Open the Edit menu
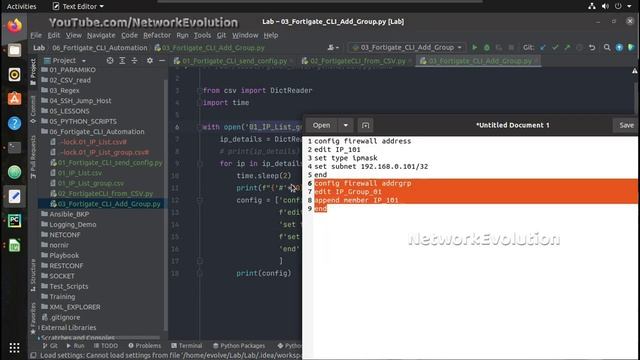The height and width of the screenshot is (360, 640). [x=53, y=35]
